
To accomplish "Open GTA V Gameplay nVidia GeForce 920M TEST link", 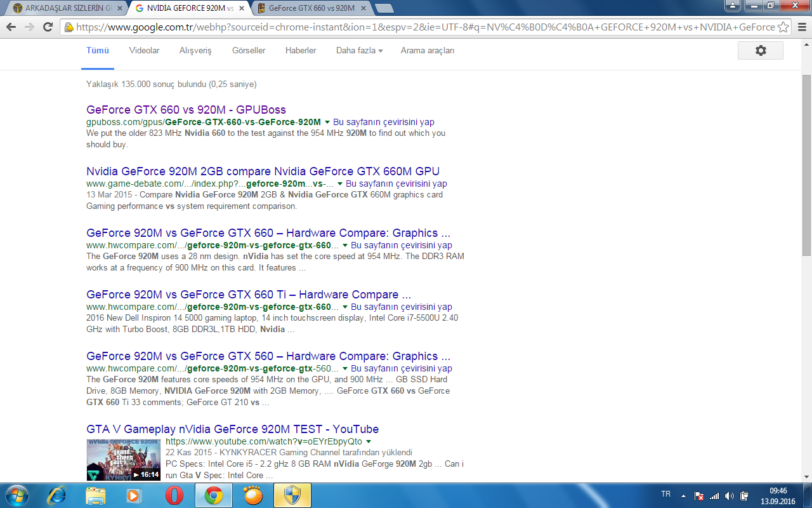I will click(232, 429).
